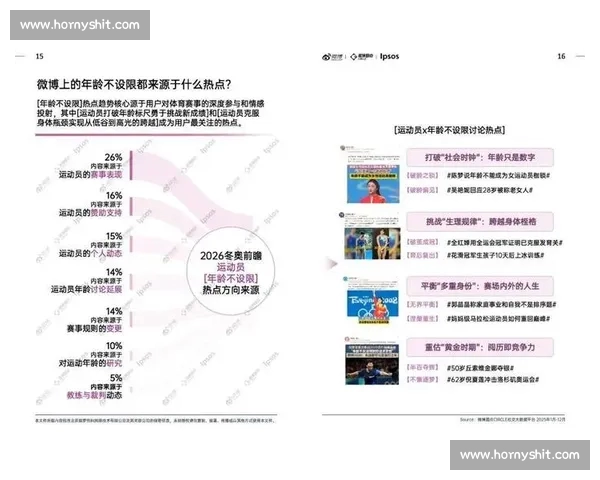The width and height of the screenshot is (600, 480).
Task: Select label 对运动年龄的研究
Action: [x=90, y=363]
